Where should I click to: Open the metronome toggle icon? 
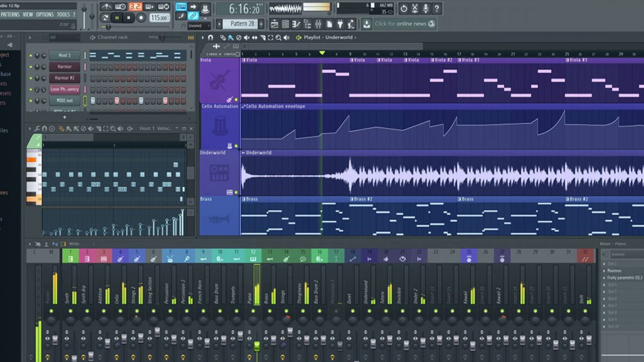pos(107,7)
